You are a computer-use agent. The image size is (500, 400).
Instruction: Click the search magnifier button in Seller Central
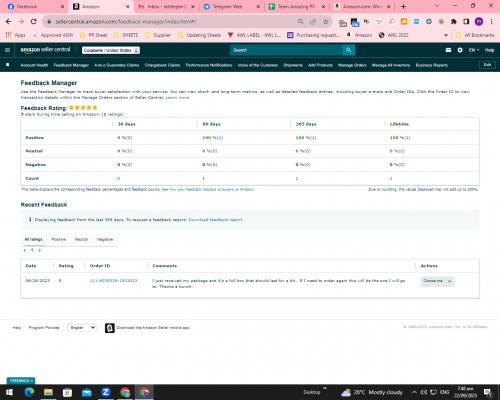[349, 50]
